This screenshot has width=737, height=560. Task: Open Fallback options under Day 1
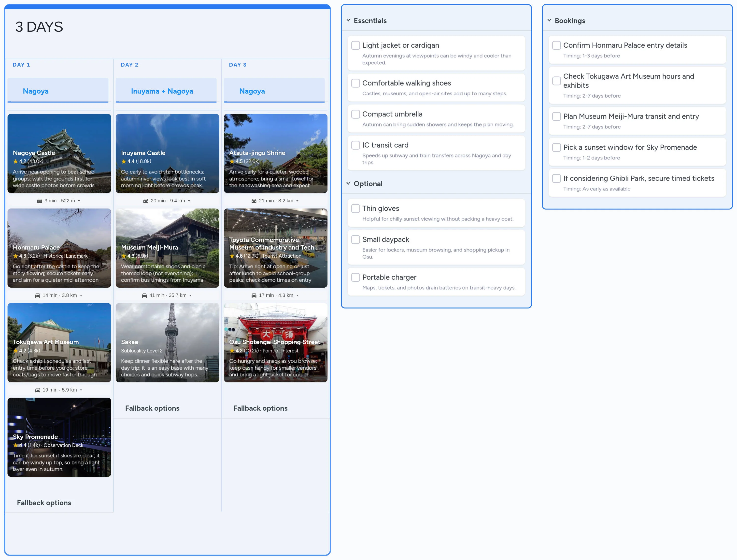[44, 503]
